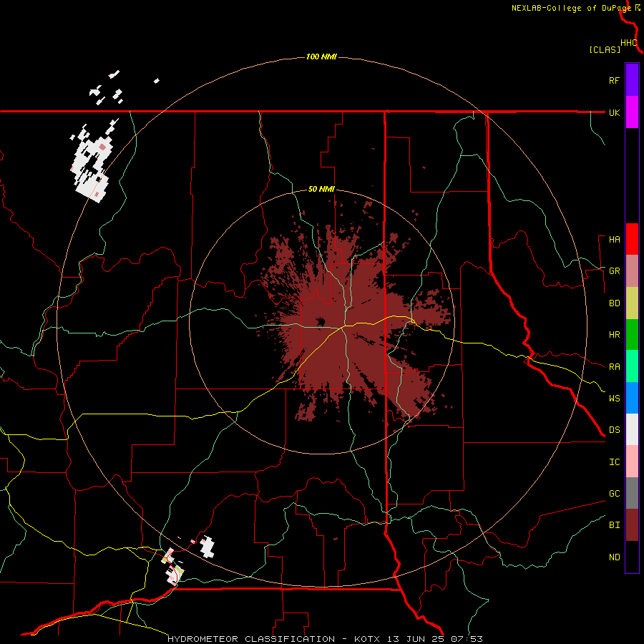Click the HA legend label
Viewport: 644px width, 644px height.
(614, 240)
